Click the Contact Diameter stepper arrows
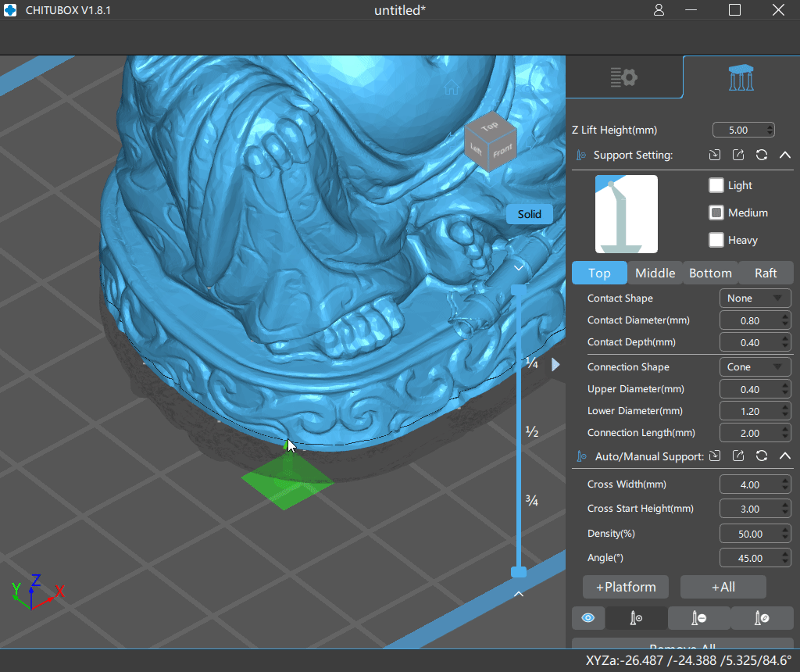The width and height of the screenshot is (800, 672). pyautogui.click(x=785, y=320)
